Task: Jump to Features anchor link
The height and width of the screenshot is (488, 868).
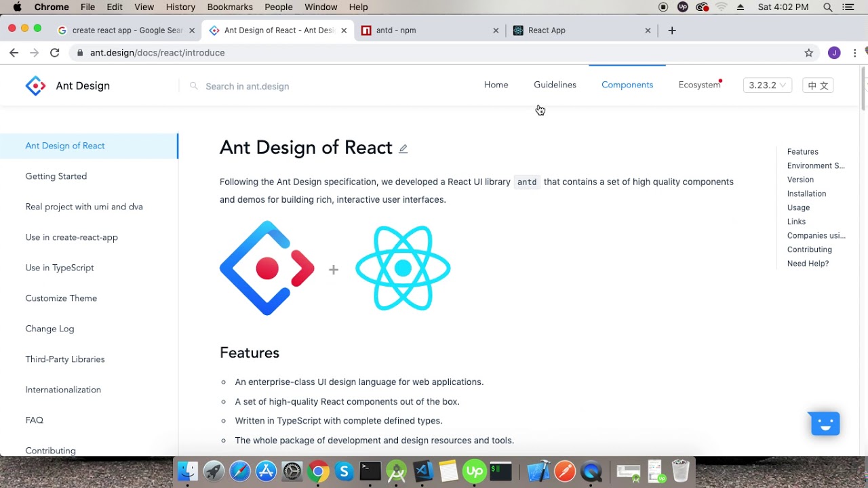Action: [x=802, y=152]
